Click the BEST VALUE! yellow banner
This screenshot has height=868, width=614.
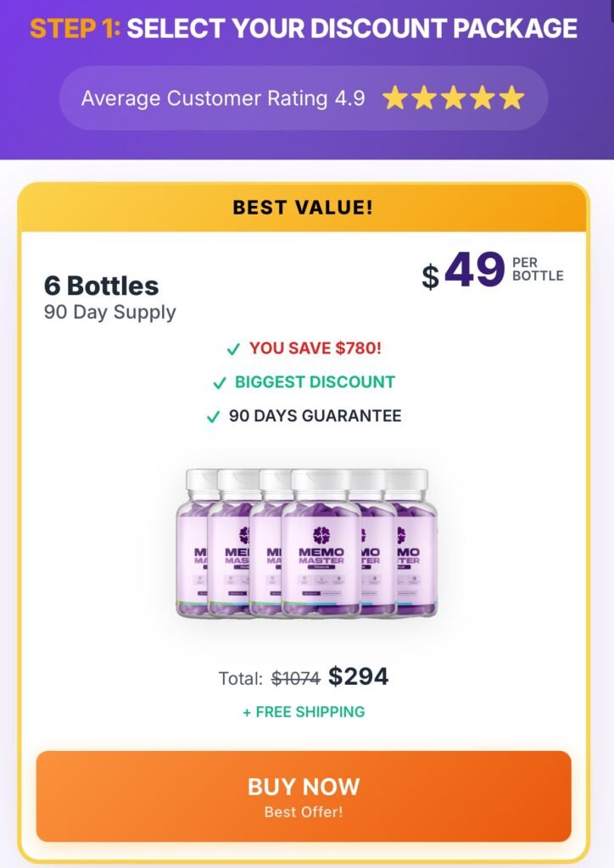click(x=304, y=208)
